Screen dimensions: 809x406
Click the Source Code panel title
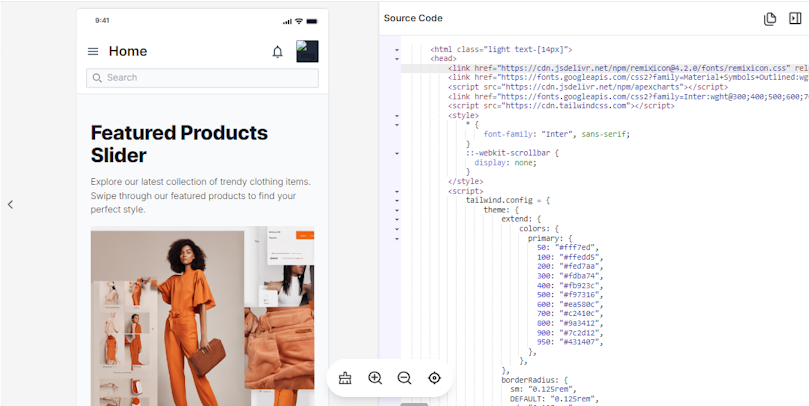(413, 19)
